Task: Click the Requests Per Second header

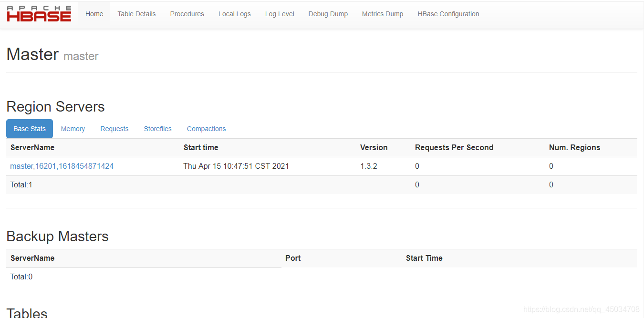Action: [x=454, y=147]
